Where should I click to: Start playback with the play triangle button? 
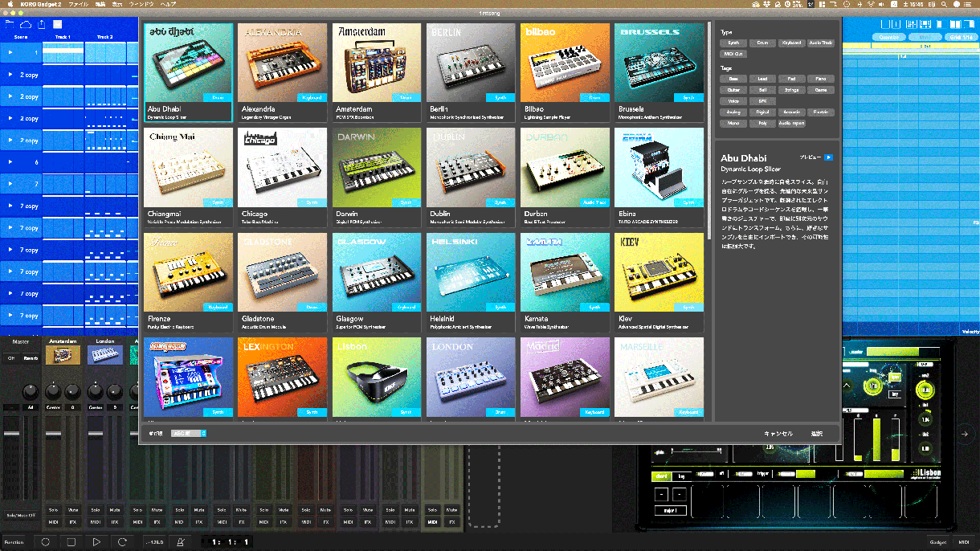pyautogui.click(x=96, y=541)
